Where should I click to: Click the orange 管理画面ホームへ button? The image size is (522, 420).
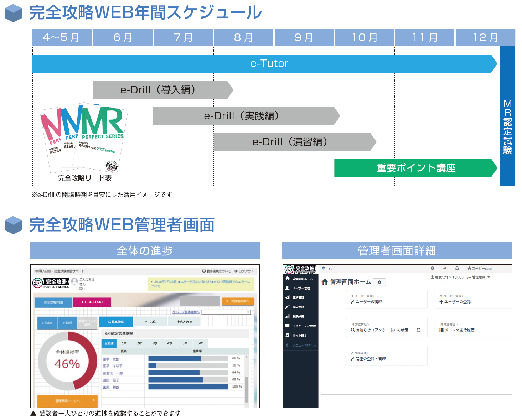click(x=67, y=400)
